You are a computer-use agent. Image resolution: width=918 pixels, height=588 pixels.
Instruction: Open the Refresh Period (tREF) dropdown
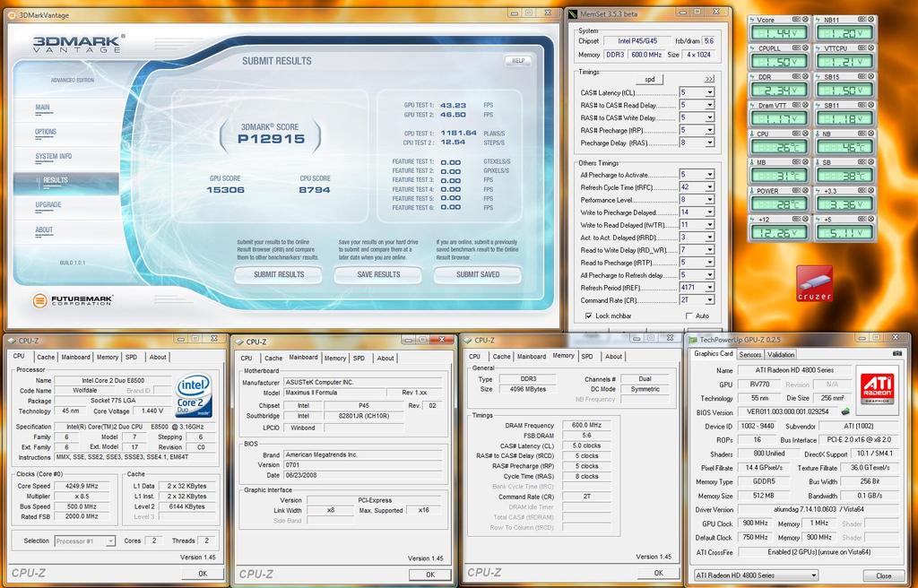[710, 288]
